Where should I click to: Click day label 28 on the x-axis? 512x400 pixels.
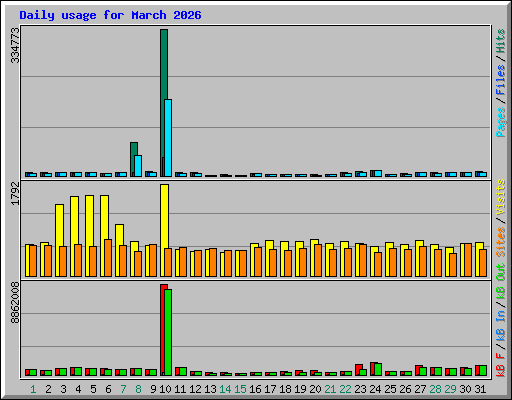435,389
